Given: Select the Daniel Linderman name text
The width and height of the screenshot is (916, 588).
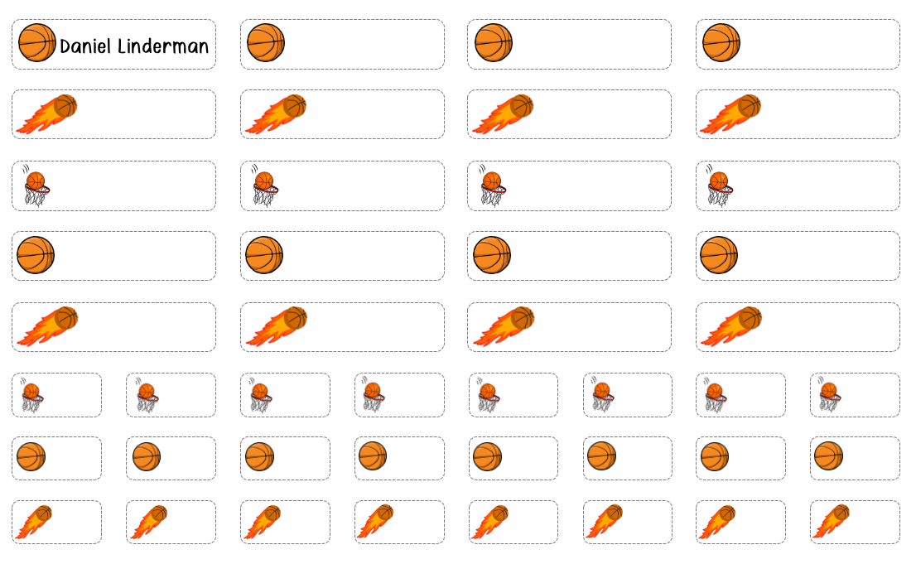Looking at the screenshot, I should 134,46.
